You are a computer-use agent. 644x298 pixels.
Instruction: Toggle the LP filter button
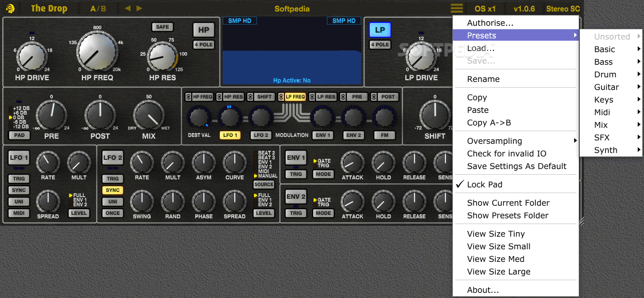(380, 30)
